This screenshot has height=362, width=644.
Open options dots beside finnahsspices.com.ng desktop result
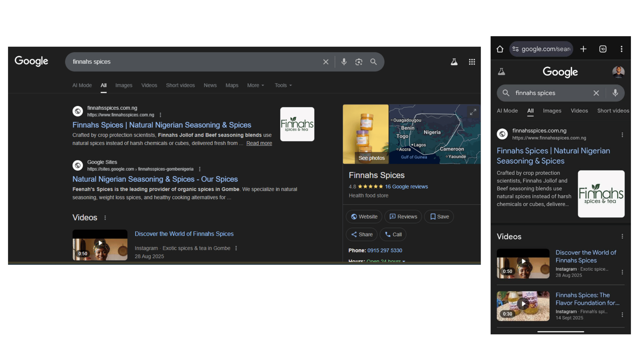(x=160, y=115)
